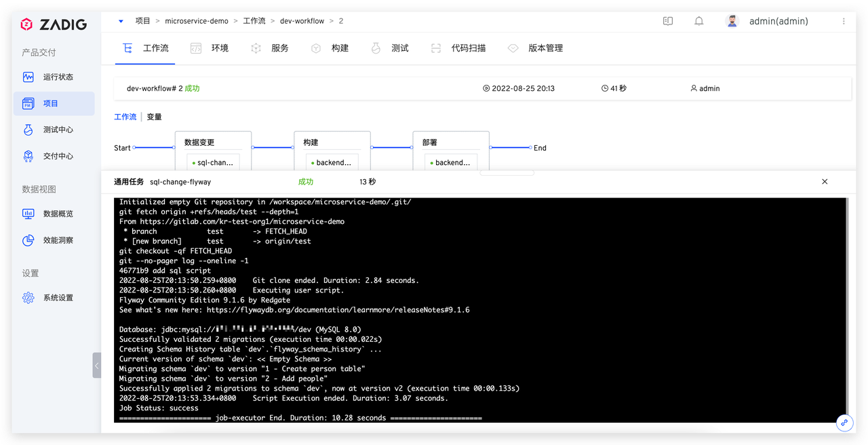The width and height of the screenshot is (868, 445).
Task: Open the sql-chan... job in 数据变更 stage
Action: [x=213, y=163]
